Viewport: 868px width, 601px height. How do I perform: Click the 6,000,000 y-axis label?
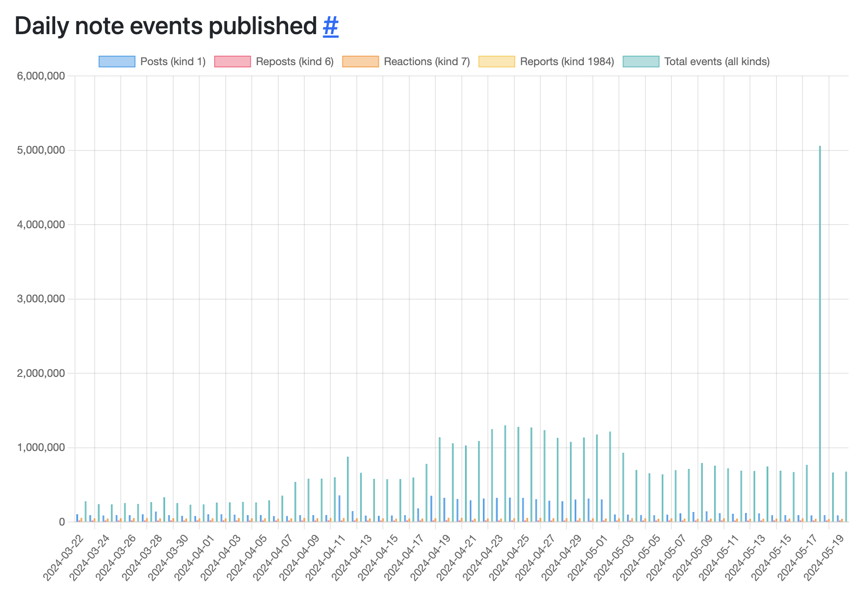pyautogui.click(x=41, y=76)
